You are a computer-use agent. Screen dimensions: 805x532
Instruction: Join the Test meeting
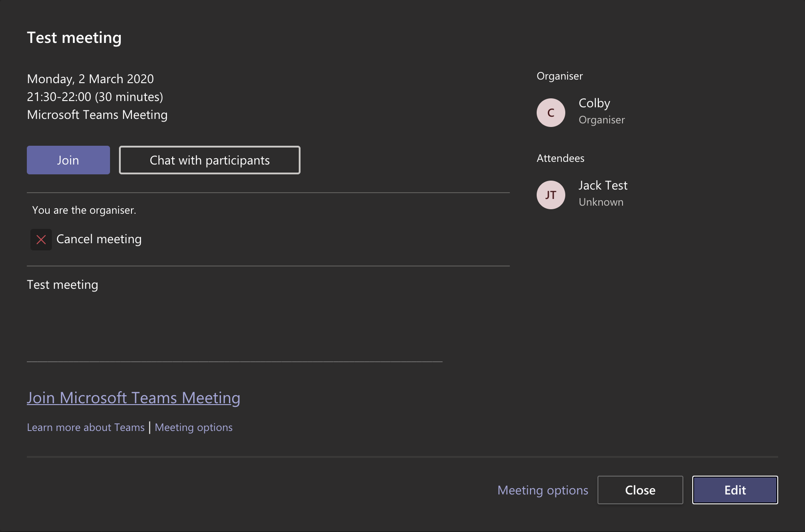click(68, 160)
